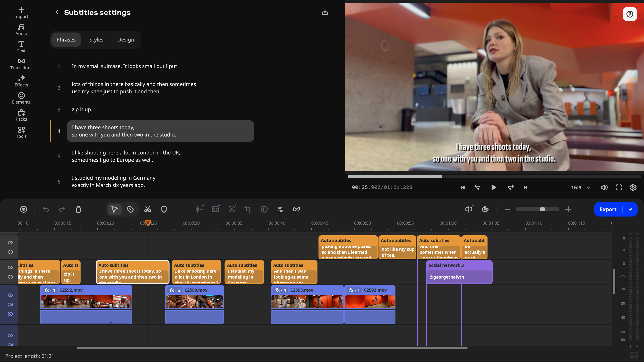Hide the main video track with eye icon

10,295
